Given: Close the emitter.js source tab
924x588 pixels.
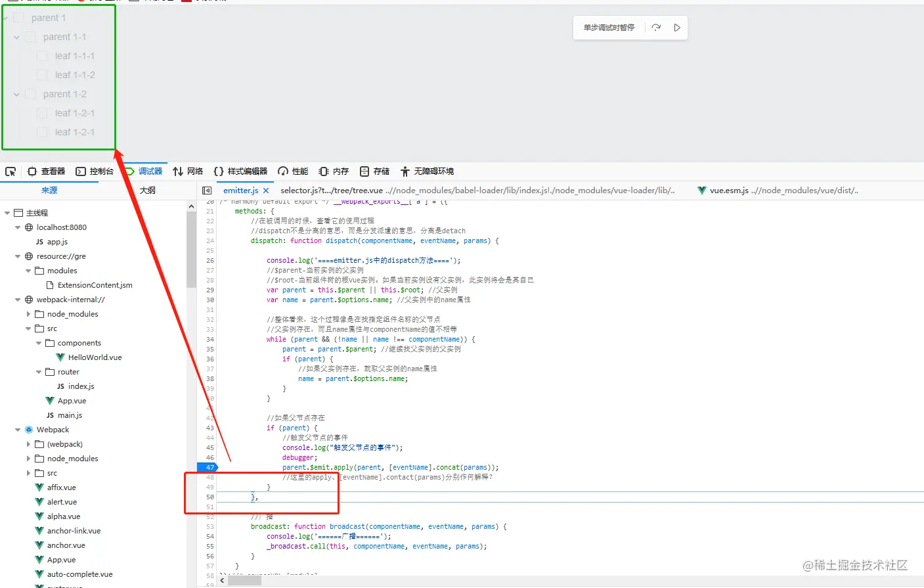Looking at the screenshot, I should (x=266, y=191).
